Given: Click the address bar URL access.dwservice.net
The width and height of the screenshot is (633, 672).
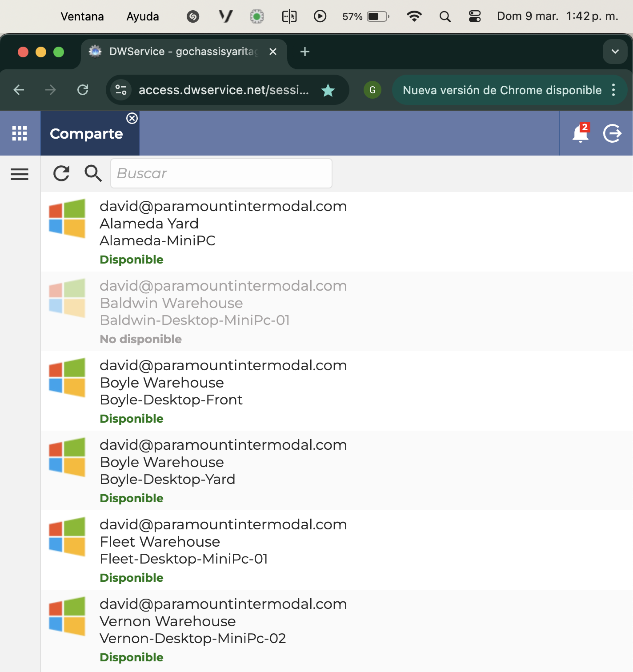Looking at the screenshot, I should point(224,90).
